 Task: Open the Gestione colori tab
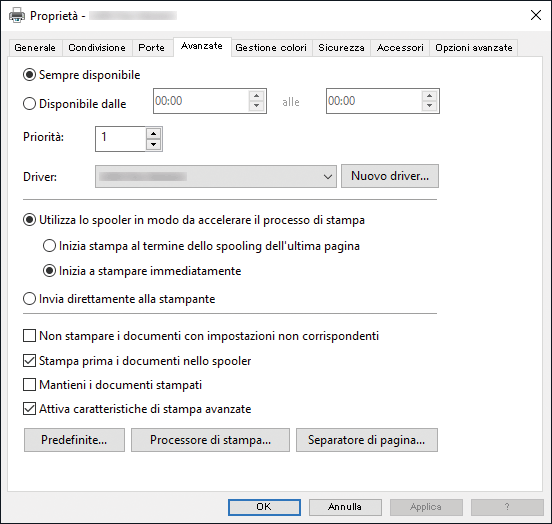click(x=271, y=48)
